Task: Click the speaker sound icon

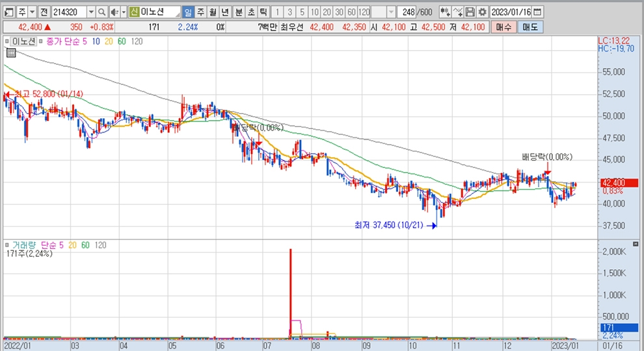Action: (113, 12)
